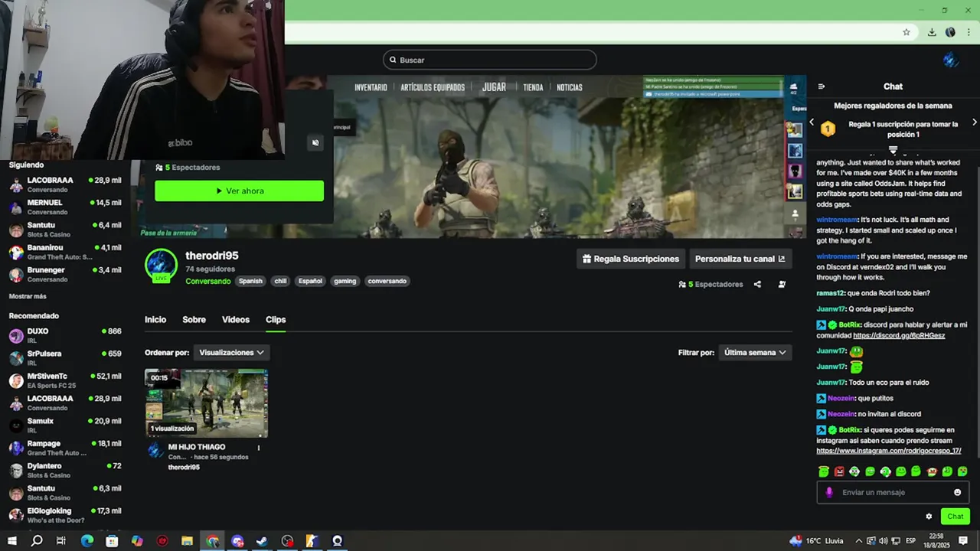The image size is (980, 551).
Task: Open options menu for MI HIJO THIAGO clip
Action: 258,448
